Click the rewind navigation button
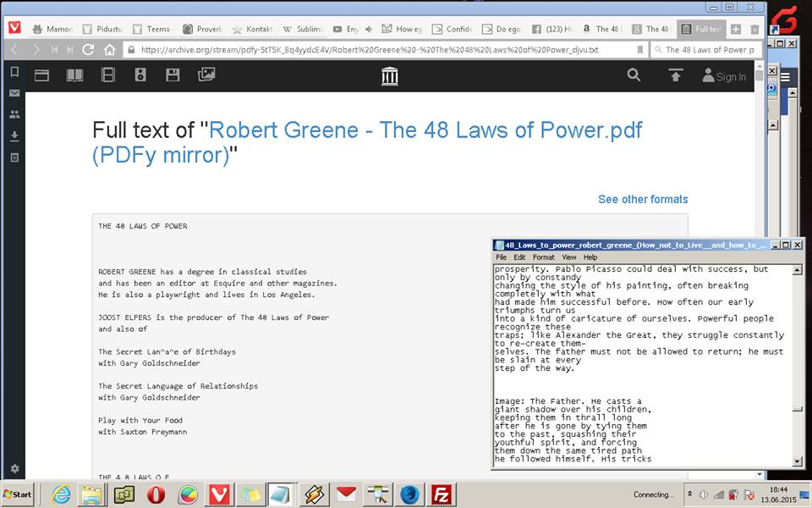This screenshot has height=508, width=812. (x=54, y=50)
